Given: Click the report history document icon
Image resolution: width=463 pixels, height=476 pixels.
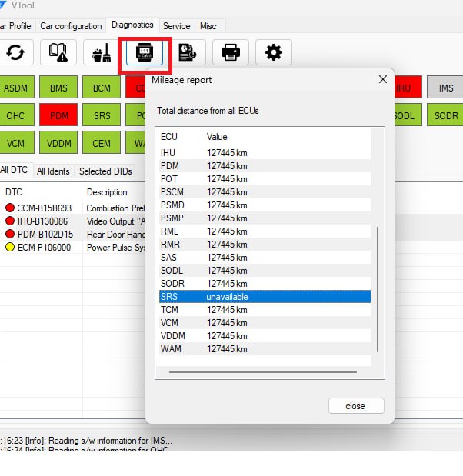Looking at the screenshot, I should pyautogui.click(x=188, y=52).
